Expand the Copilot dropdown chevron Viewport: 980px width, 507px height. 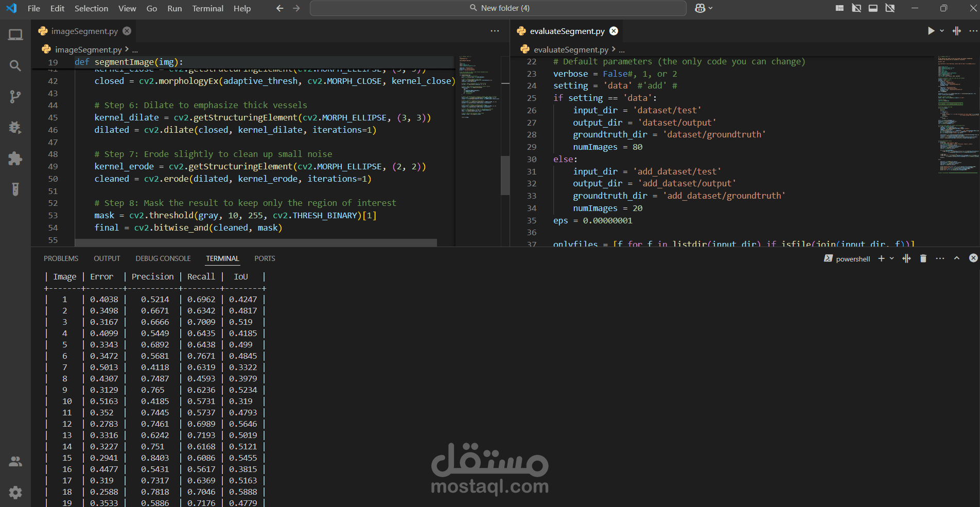pyautogui.click(x=711, y=8)
